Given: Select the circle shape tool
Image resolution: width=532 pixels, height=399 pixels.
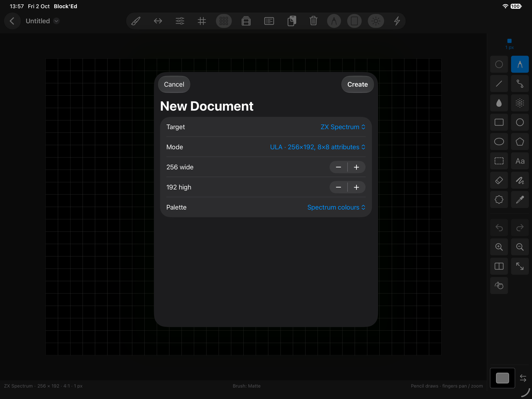Looking at the screenshot, I should click(520, 122).
